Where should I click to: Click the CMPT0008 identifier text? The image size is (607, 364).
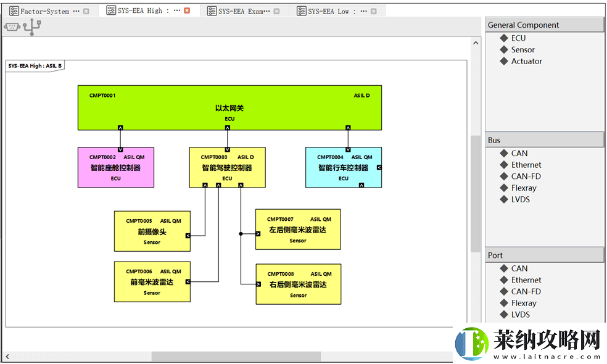(281, 274)
